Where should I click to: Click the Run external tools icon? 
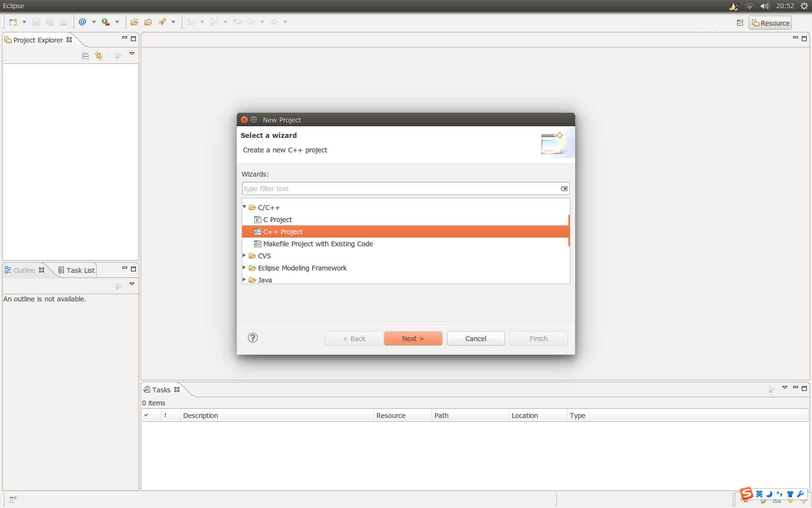[x=105, y=22]
